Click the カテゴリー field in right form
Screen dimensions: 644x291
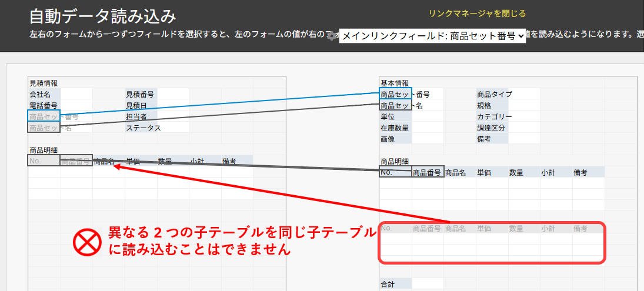pyautogui.click(x=494, y=117)
